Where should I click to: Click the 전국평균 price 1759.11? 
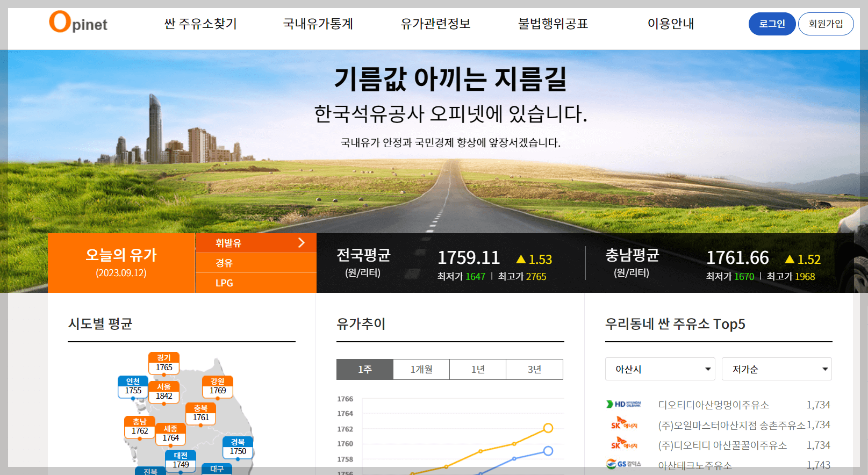[x=469, y=258]
